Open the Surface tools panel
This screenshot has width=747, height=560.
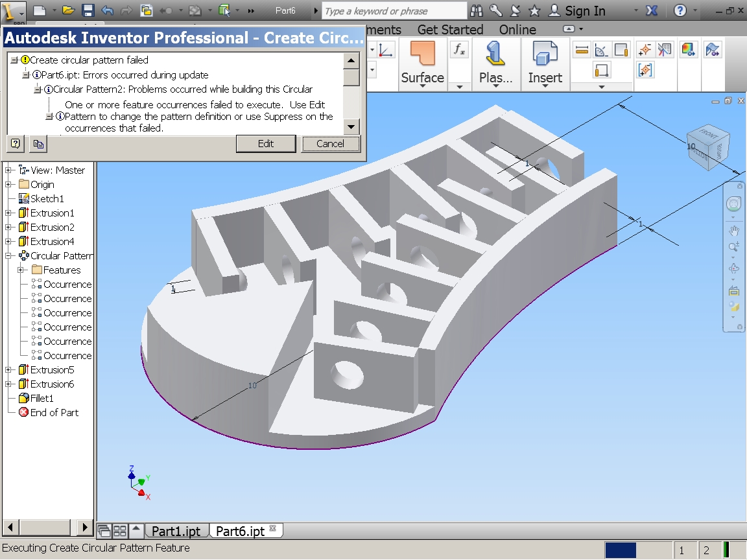point(423,64)
